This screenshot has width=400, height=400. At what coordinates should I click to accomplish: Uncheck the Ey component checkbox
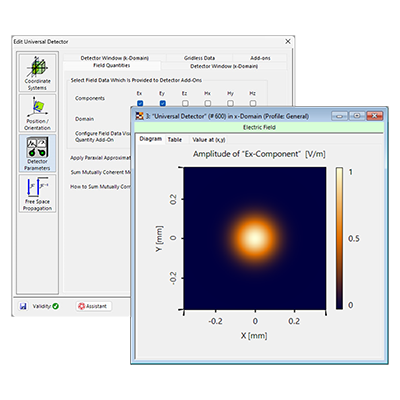click(163, 103)
